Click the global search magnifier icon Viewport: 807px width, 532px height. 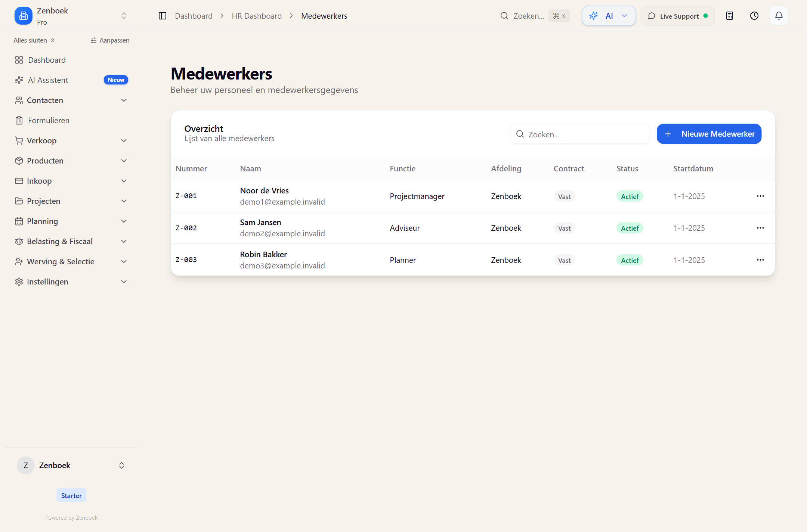[504, 16]
